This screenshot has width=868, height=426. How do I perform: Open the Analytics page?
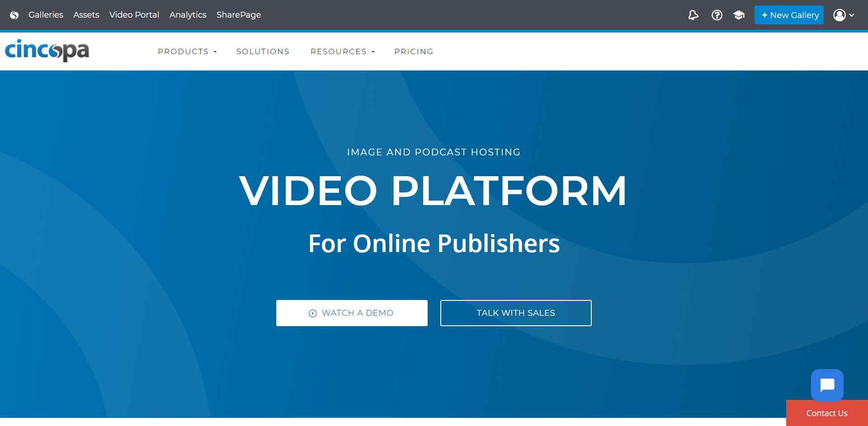188,15
